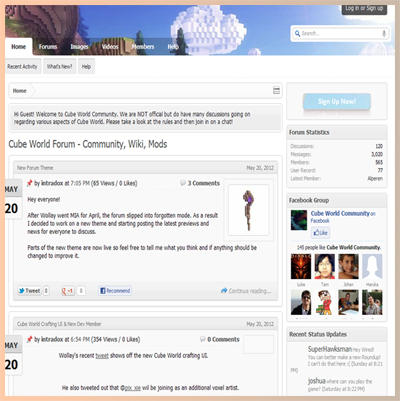Open the What's New? link

pyautogui.click(x=59, y=66)
